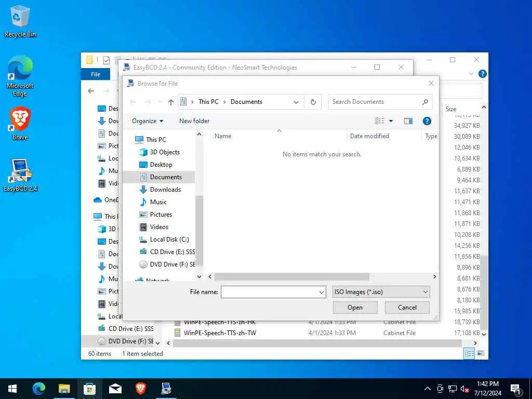The height and width of the screenshot is (399, 532).
Task: Launch Microsoft Edge from the desktop
Action: click(x=20, y=76)
